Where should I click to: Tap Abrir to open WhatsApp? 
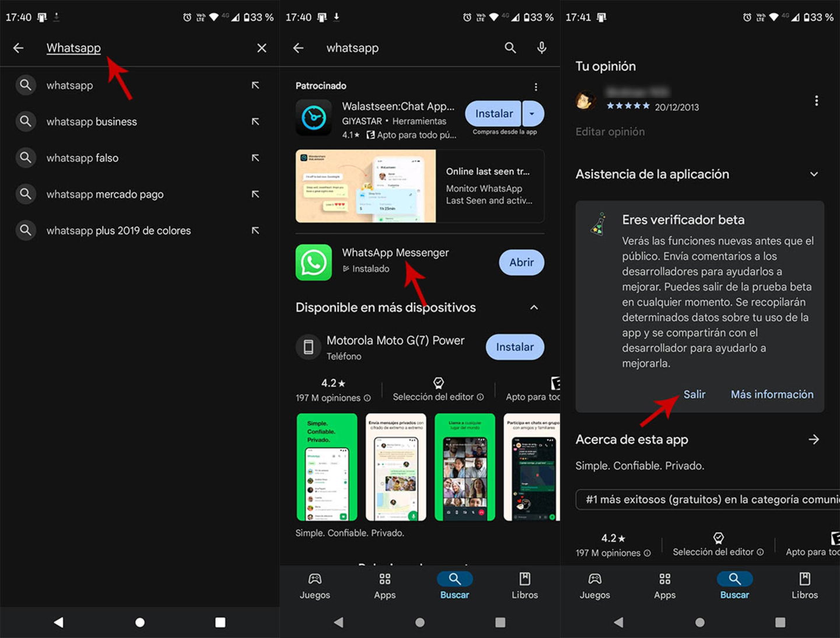click(521, 263)
